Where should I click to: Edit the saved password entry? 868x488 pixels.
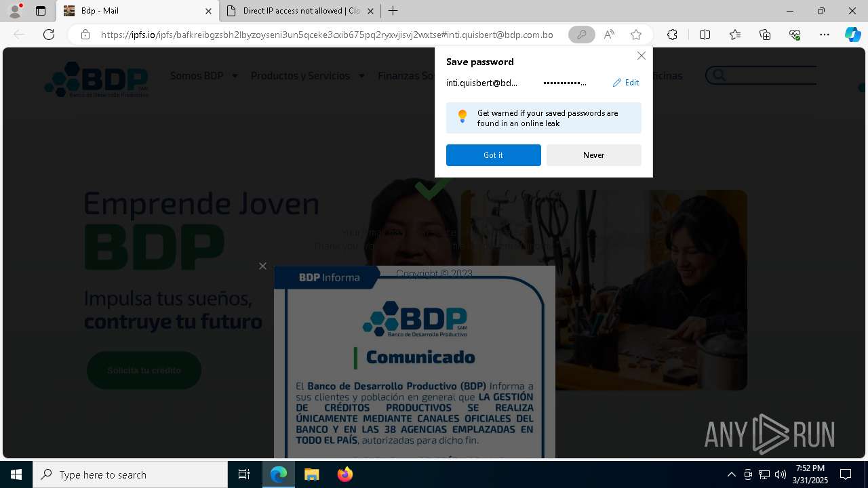tap(626, 83)
